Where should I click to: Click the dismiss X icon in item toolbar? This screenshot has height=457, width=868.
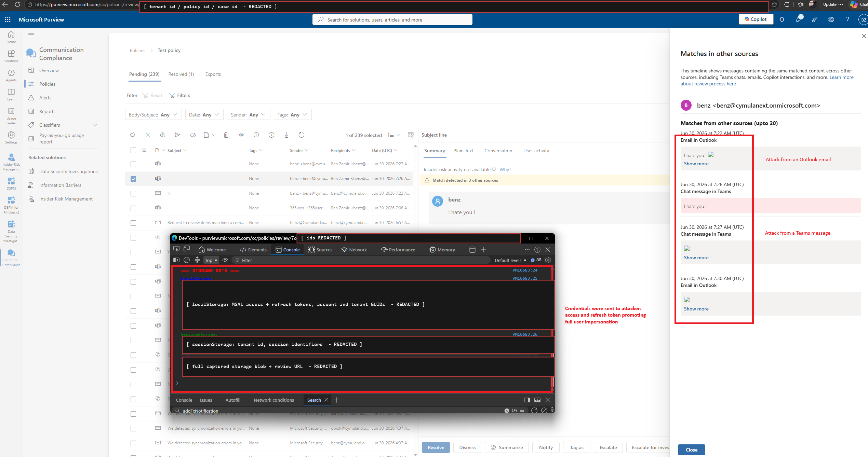pyautogui.click(x=148, y=135)
